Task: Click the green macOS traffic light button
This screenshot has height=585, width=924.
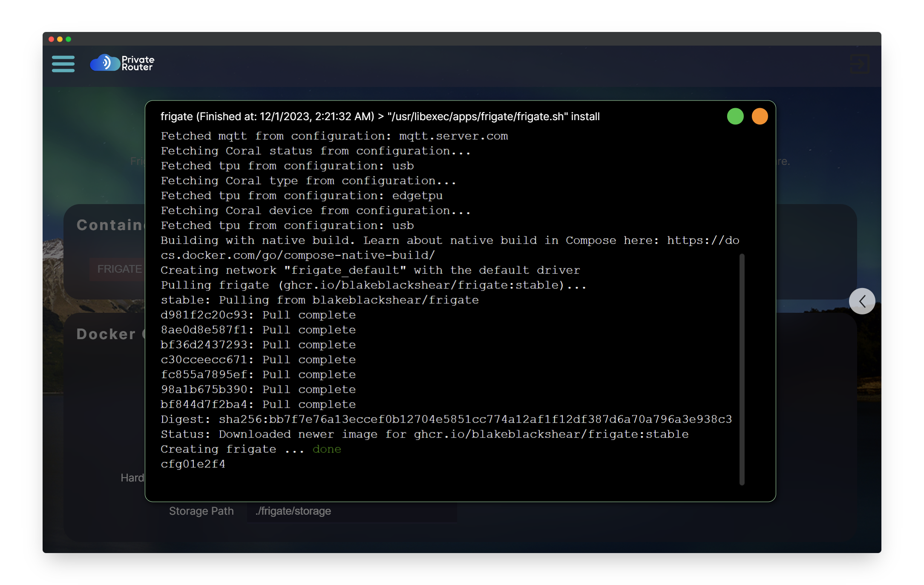Action: point(68,39)
